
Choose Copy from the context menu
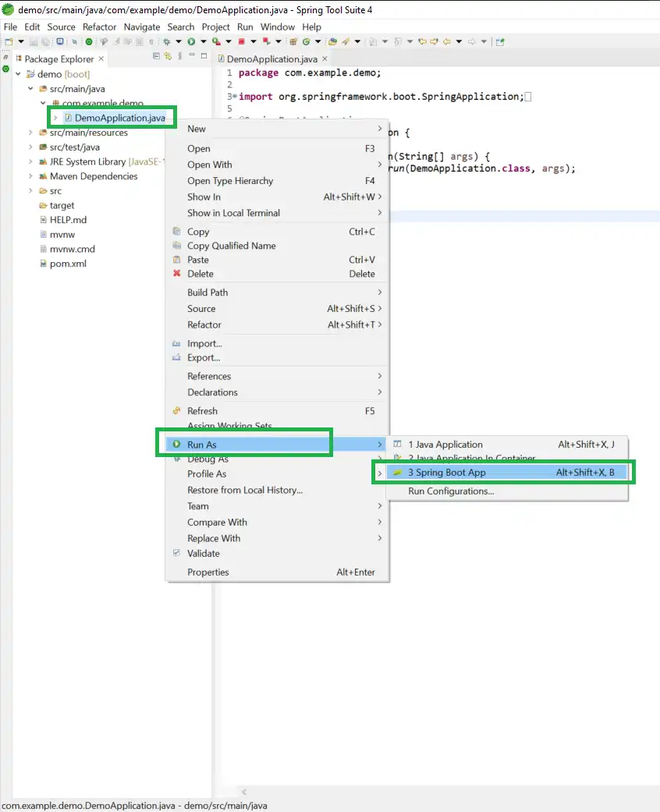coord(198,232)
